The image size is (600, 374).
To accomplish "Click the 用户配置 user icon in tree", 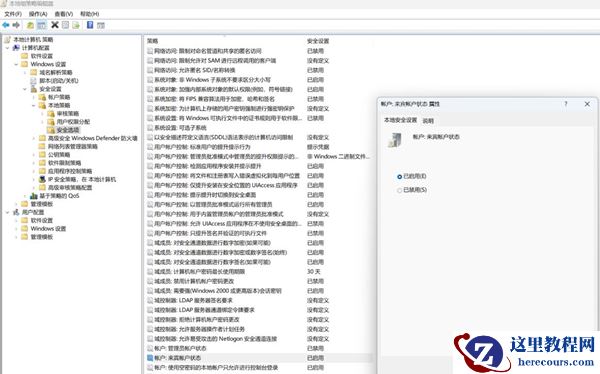I will (16, 212).
